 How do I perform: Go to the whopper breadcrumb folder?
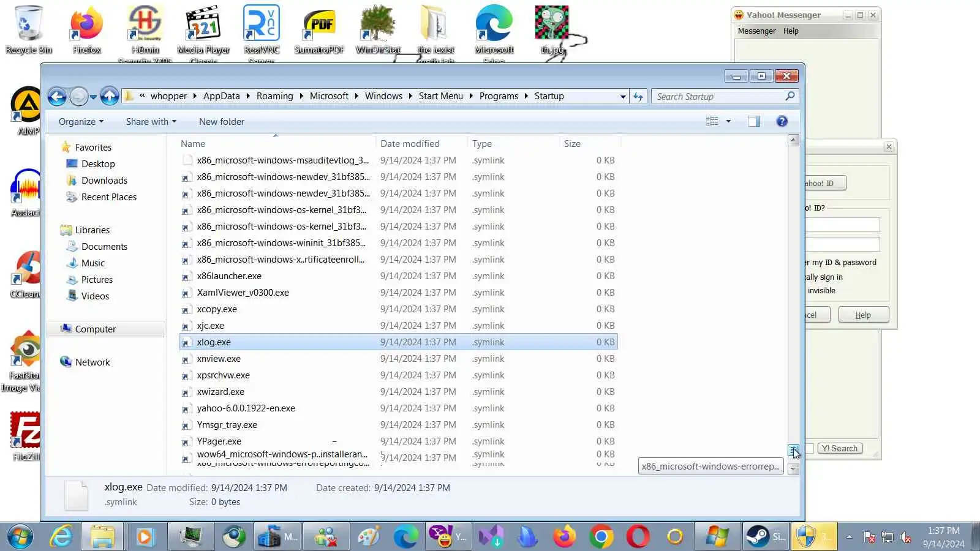click(168, 96)
